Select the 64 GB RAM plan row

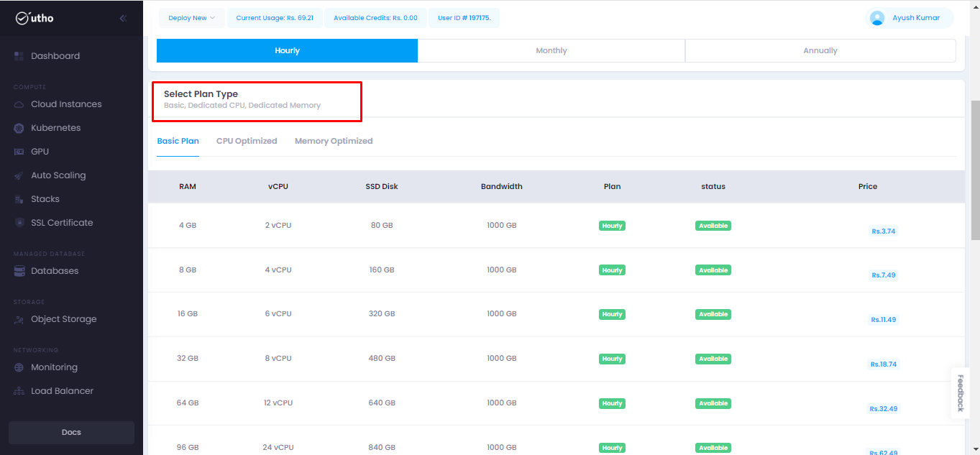coord(557,403)
